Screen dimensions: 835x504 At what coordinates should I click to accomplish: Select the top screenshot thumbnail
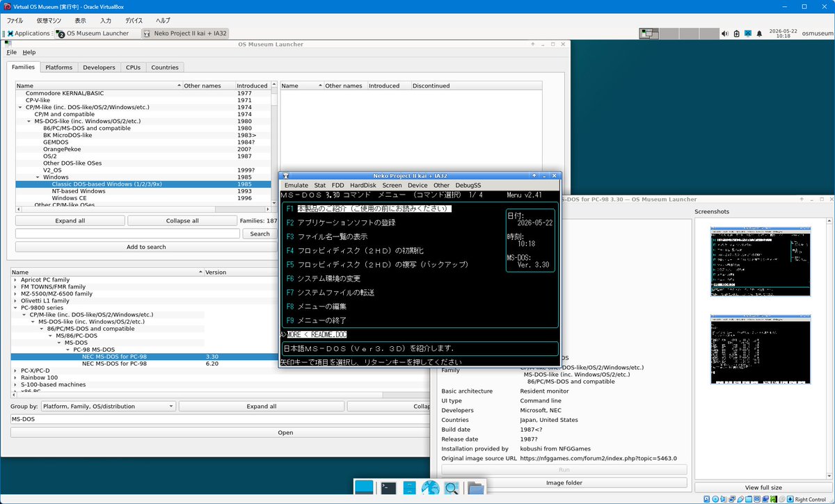tap(761, 261)
